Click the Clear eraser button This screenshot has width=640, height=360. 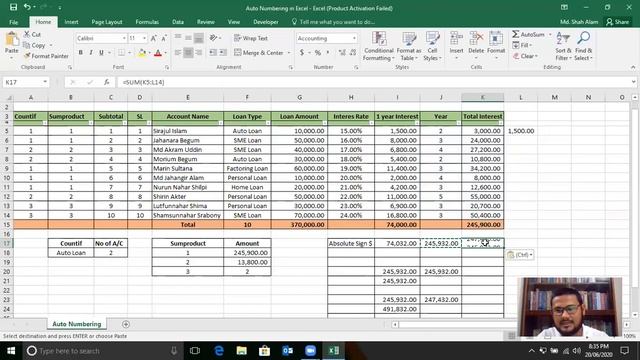click(526, 56)
